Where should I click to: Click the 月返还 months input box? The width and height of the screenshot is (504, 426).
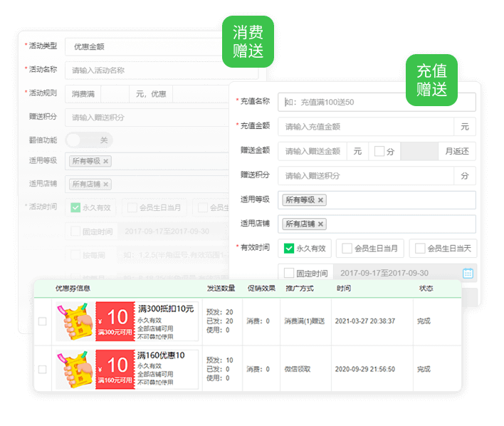tap(419, 151)
